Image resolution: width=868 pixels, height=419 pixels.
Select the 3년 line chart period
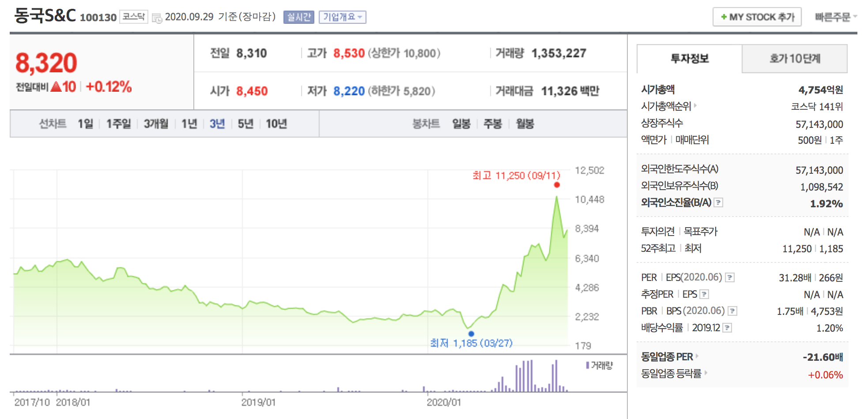217,124
